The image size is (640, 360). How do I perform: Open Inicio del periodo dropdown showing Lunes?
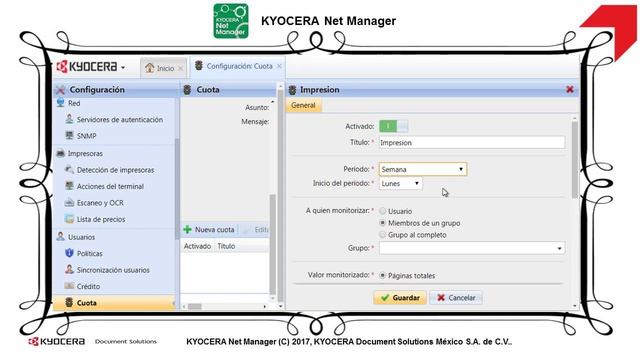400,184
